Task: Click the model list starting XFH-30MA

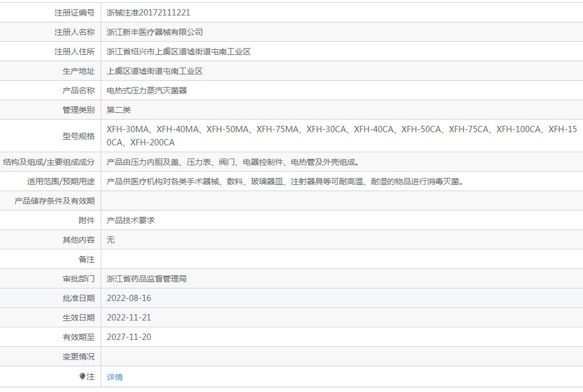Action: click(342, 136)
